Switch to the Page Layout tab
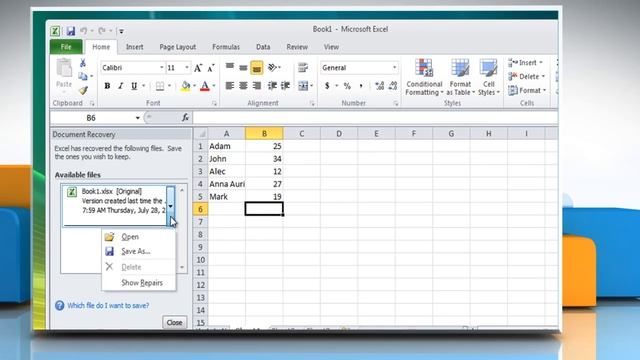Image resolution: width=640 pixels, height=360 pixels. pos(178,47)
